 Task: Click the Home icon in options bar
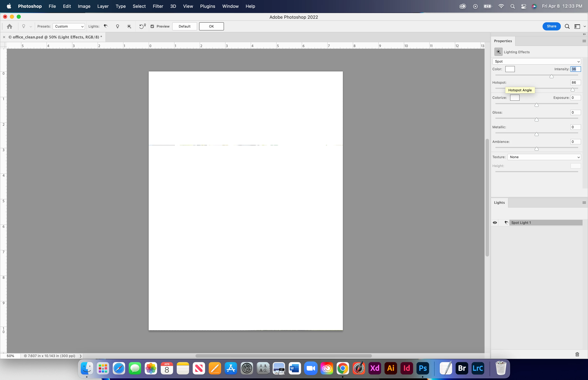10,26
